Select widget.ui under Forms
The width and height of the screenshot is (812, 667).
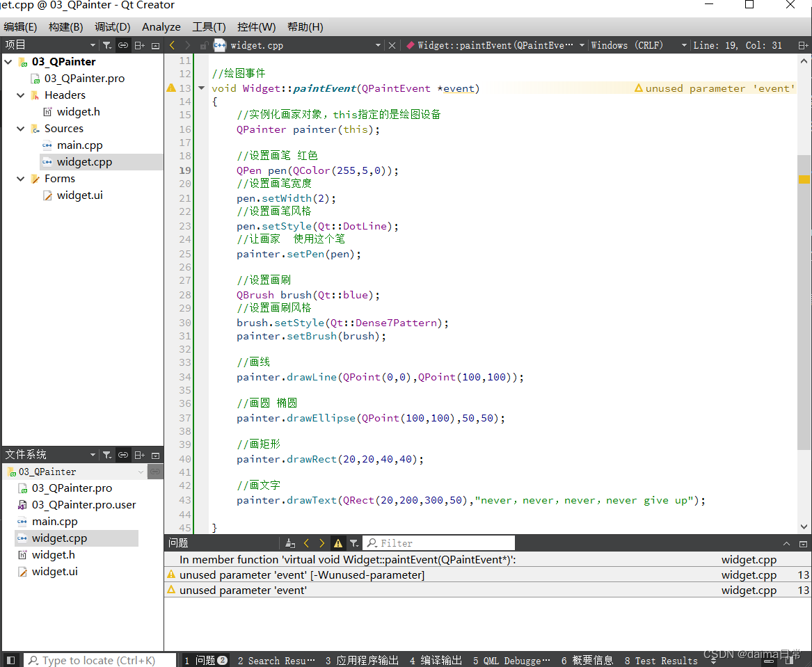[80, 195]
